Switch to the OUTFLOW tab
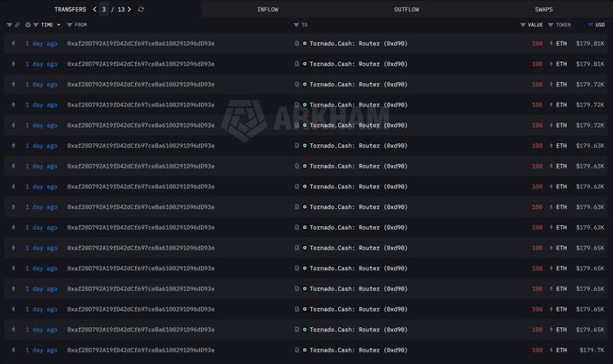This screenshot has width=613, height=364. (407, 9)
